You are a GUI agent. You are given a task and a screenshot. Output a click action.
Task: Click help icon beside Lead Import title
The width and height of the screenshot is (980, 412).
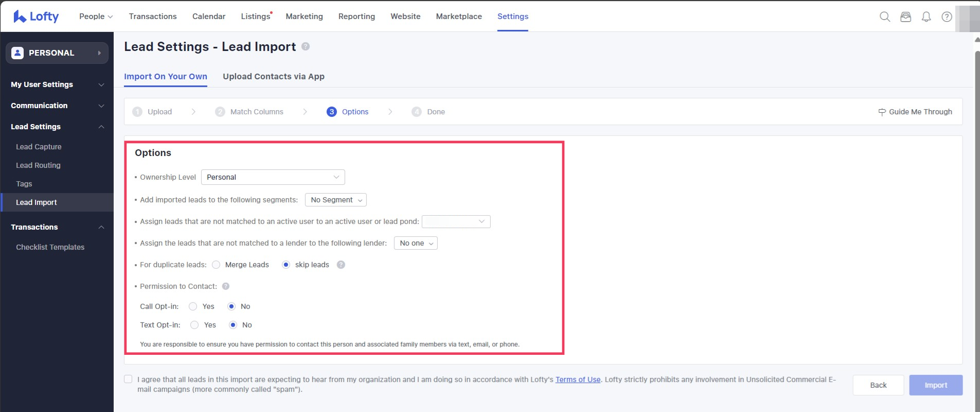point(306,46)
